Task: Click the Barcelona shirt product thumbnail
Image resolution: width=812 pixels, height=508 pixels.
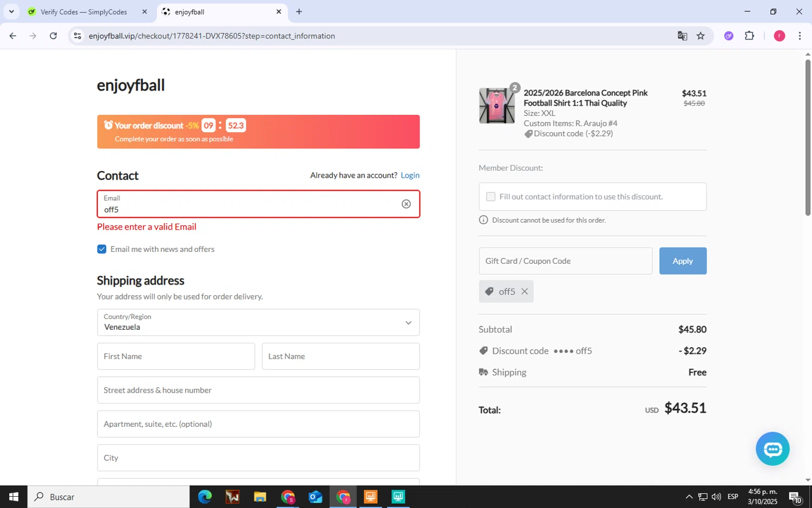Action: 496,106
